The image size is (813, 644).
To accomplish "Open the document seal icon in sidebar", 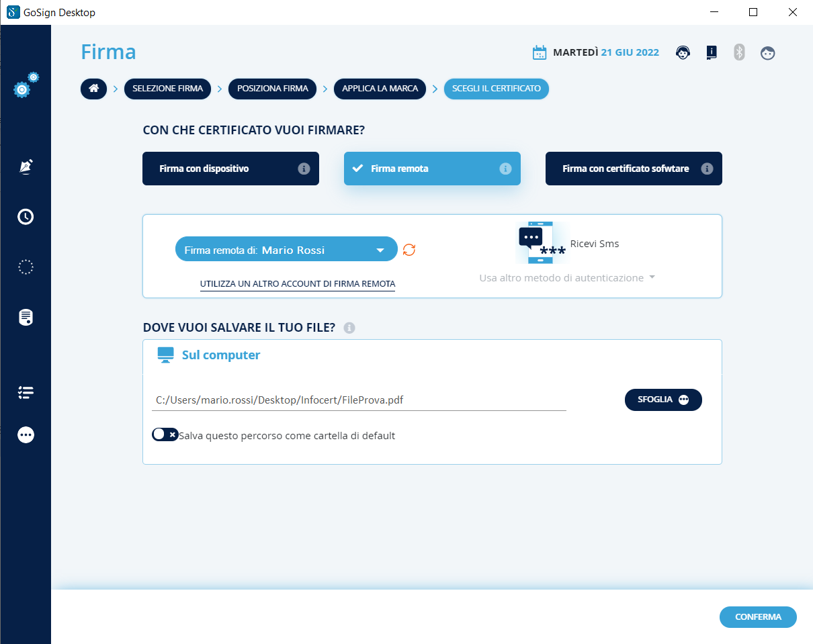I will point(26,317).
